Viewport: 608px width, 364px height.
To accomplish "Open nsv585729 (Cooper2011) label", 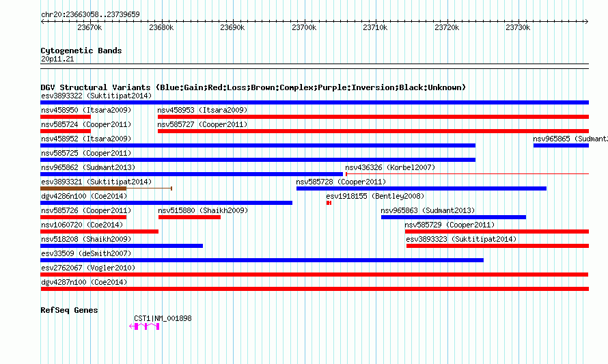I will coord(450,225).
